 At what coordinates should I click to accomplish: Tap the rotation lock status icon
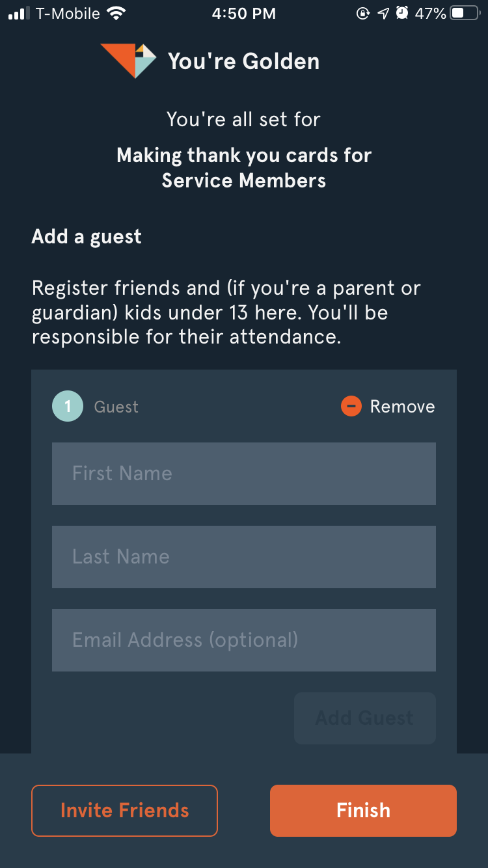[x=363, y=14]
